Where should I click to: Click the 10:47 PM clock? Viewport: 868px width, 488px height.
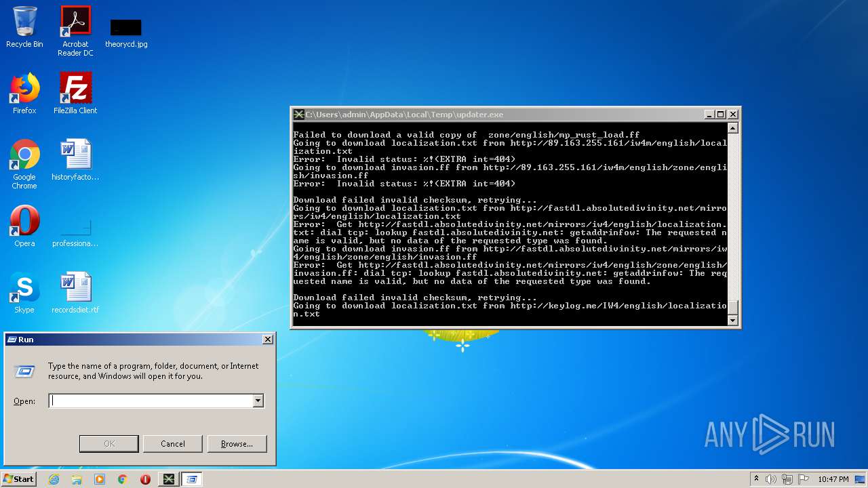tap(833, 479)
